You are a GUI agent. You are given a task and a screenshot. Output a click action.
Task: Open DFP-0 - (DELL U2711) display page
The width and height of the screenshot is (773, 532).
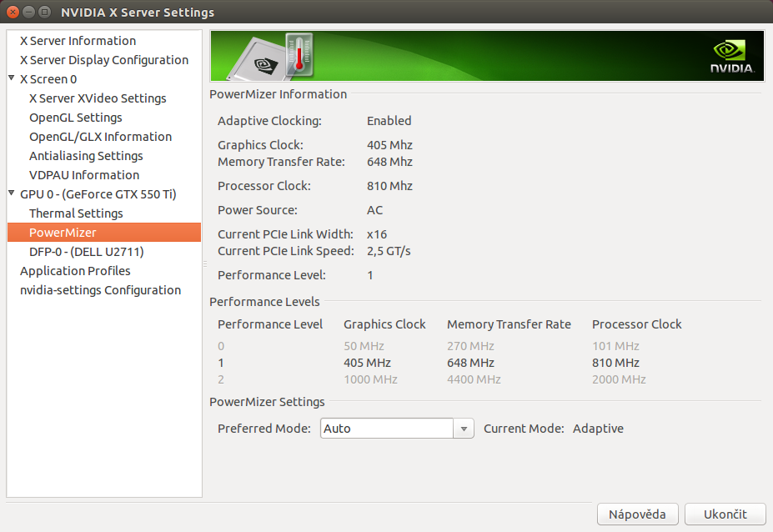tap(86, 252)
